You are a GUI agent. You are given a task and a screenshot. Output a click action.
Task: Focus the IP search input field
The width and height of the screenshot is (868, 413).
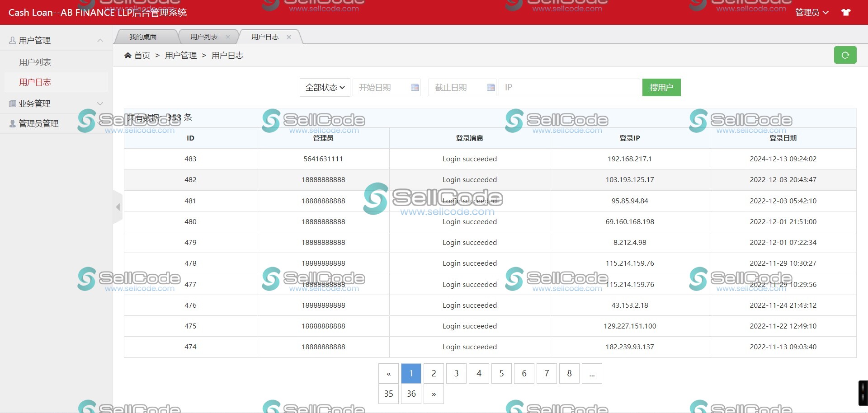pyautogui.click(x=569, y=88)
